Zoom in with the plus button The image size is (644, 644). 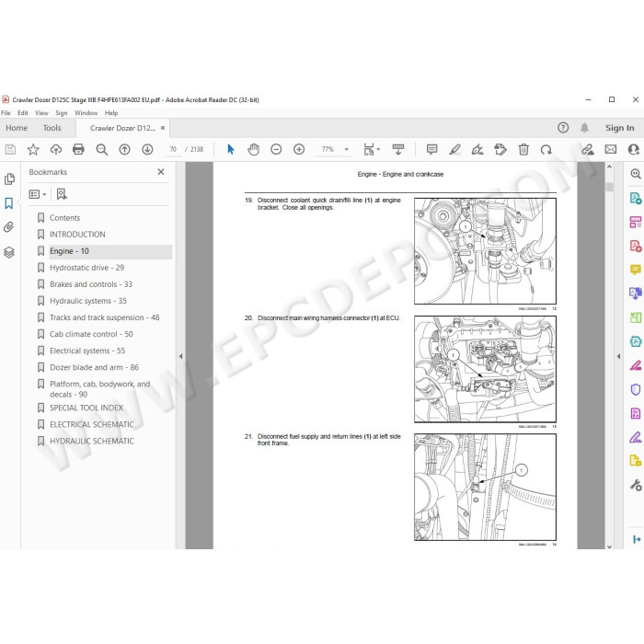[x=299, y=149]
